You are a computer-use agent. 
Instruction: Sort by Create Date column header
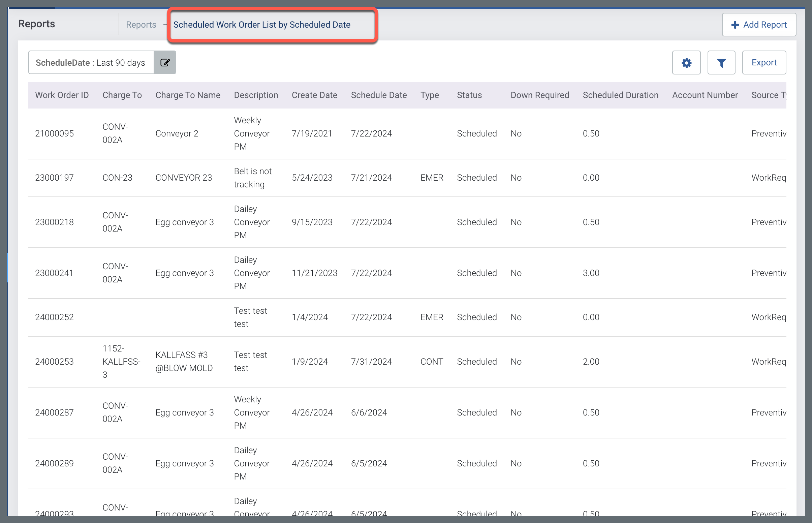click(x=314, y=95)
